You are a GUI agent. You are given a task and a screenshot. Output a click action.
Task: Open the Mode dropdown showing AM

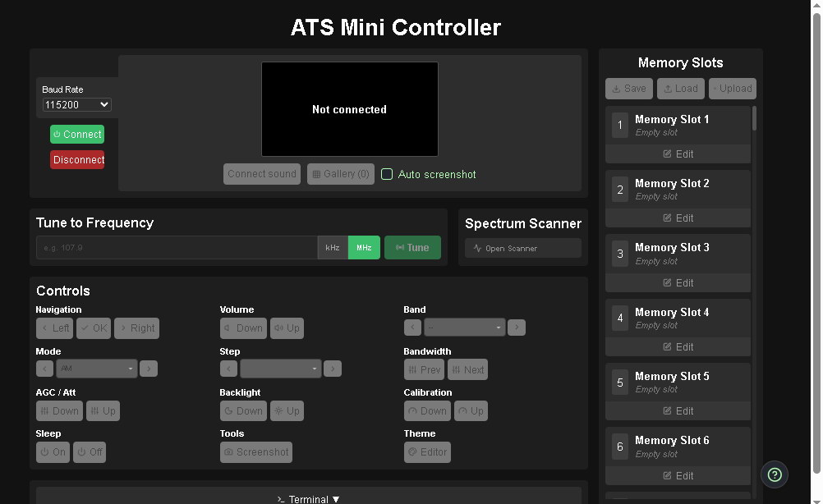(96, 369)
